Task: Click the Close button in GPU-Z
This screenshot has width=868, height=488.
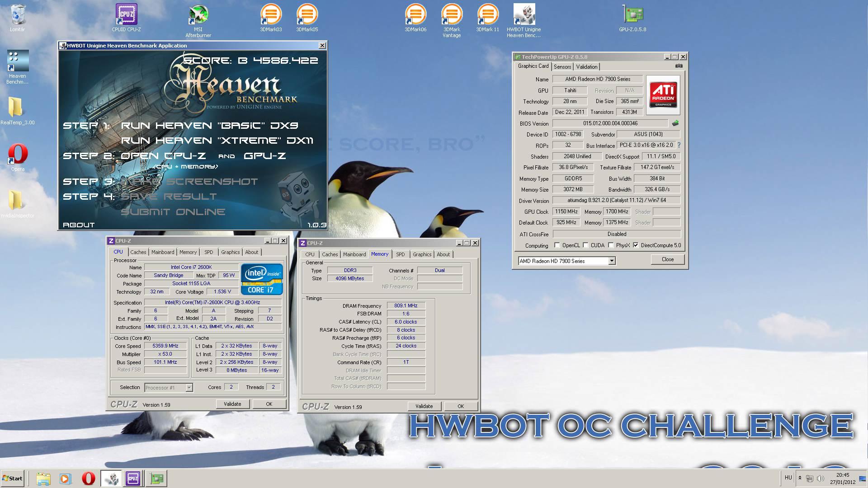Action: (668, 259)
